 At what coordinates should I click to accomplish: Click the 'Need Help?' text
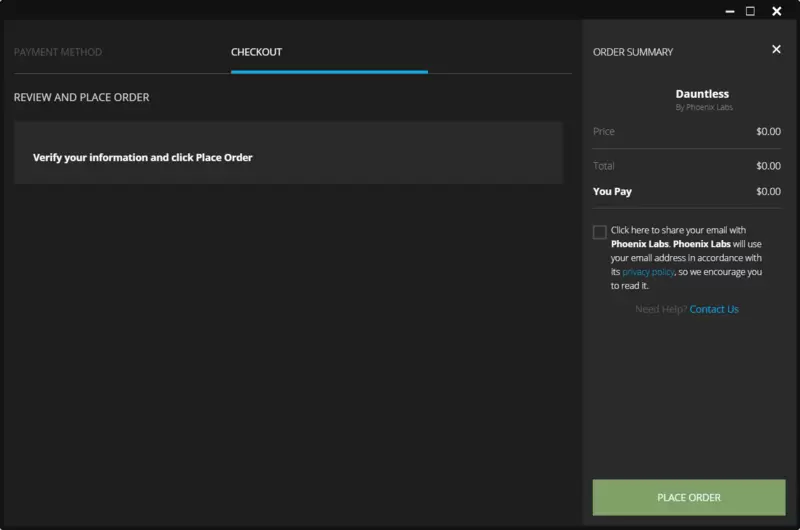click(x=661, y=309)
